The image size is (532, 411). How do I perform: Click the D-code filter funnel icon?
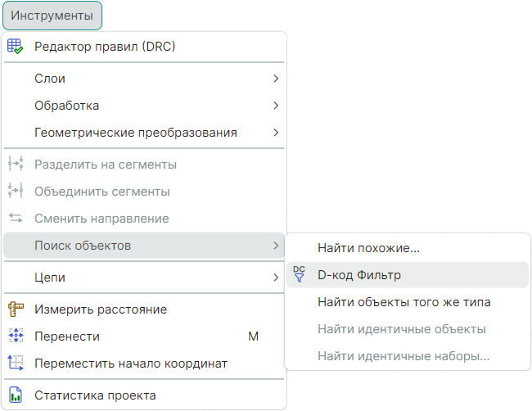point(299,275)
